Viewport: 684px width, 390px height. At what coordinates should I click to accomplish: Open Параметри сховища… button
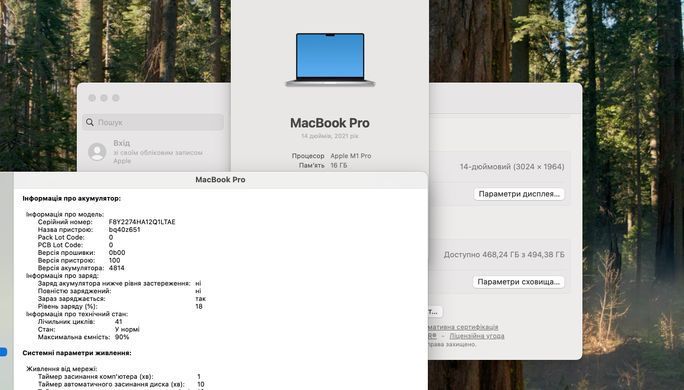pyautogui.click(x=518, y=282)
